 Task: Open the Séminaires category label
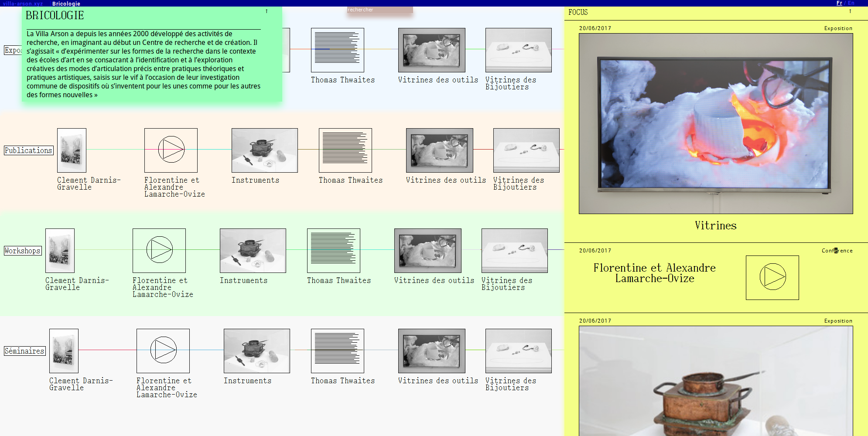(x=24, y=351)
